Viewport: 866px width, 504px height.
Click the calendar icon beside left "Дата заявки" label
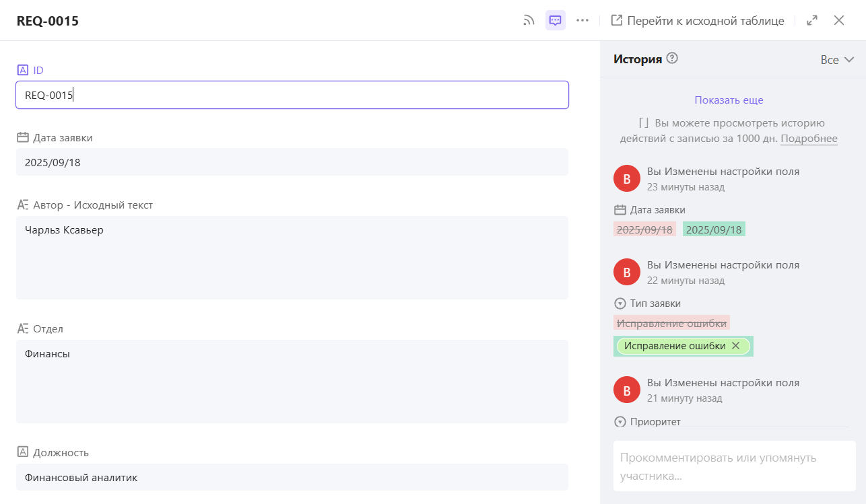point(22,137)
